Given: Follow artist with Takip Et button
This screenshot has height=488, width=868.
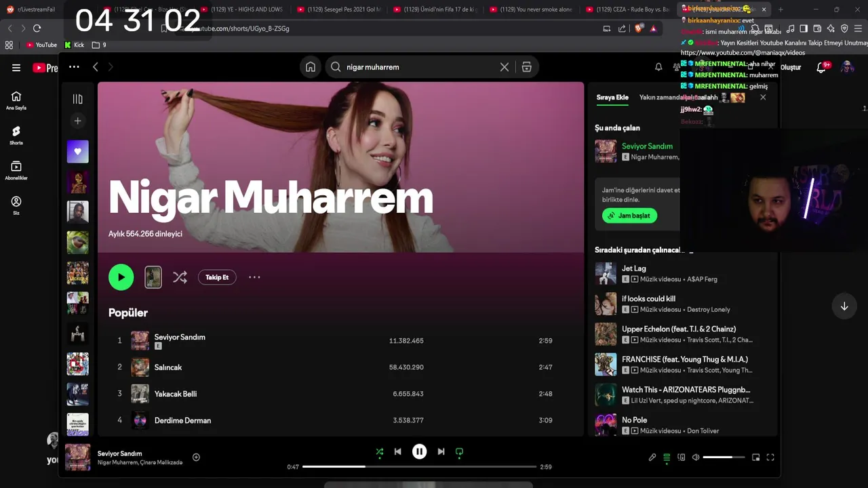Looking at the screenshot, I should [x=217, y=277].
